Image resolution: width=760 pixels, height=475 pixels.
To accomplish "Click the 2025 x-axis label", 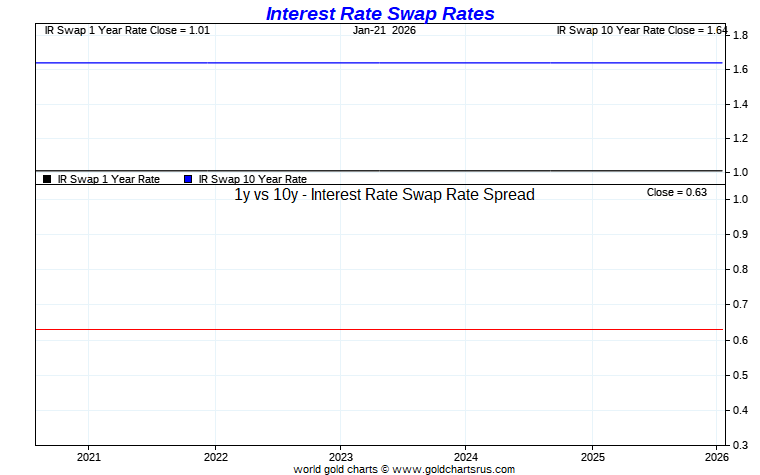I will (x=592, y=457).
